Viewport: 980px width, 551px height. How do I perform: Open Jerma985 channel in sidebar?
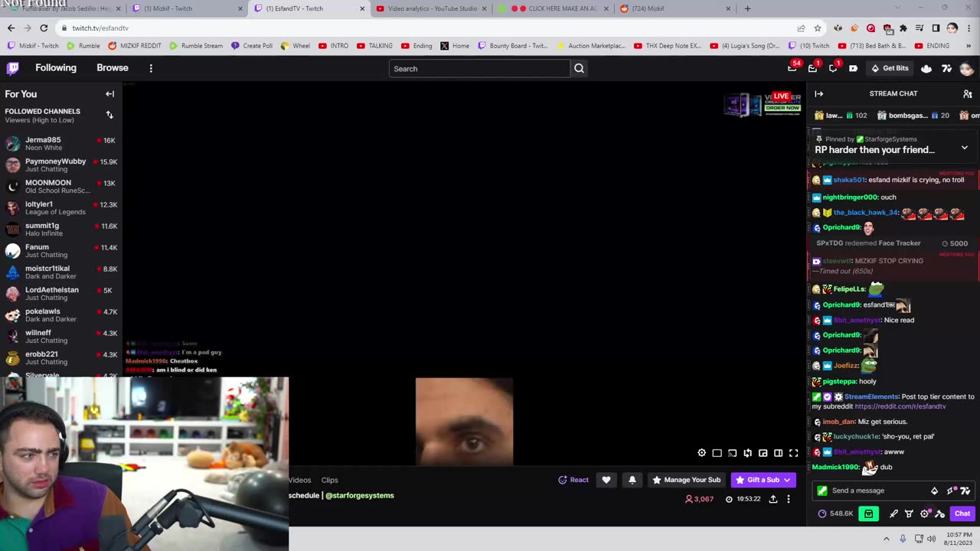(x=60, y=143)
